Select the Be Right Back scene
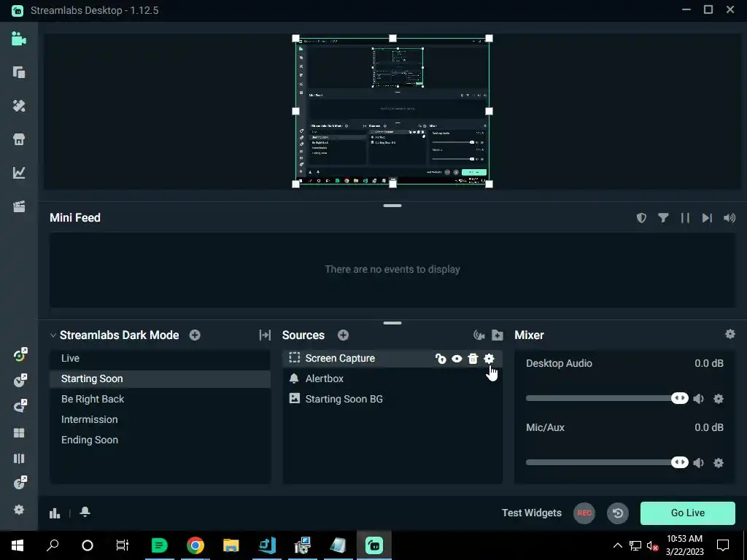The height and width of the screenshot is (560, 747). point(160,399)
